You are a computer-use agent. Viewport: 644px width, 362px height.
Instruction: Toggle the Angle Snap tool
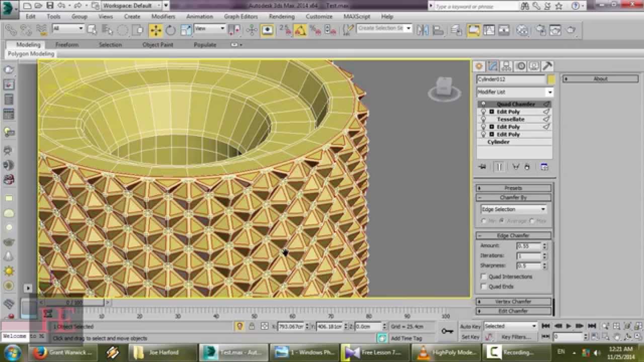click(x=300, y=30)
